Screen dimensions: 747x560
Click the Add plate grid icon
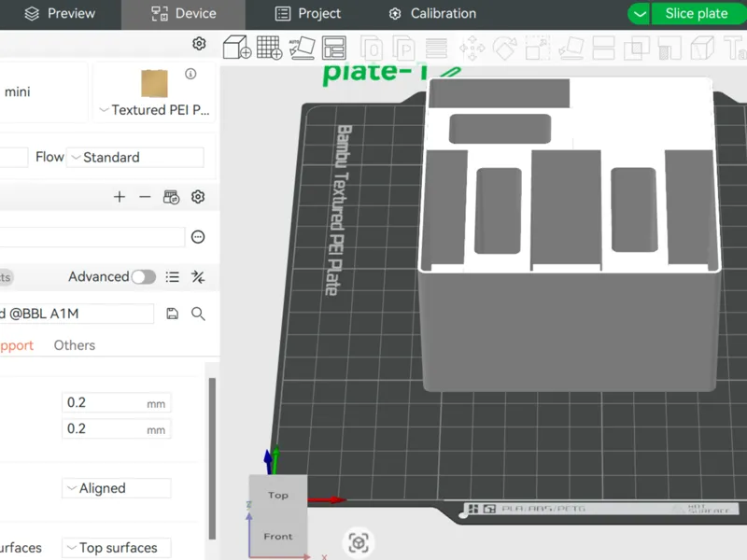(269, 48)
